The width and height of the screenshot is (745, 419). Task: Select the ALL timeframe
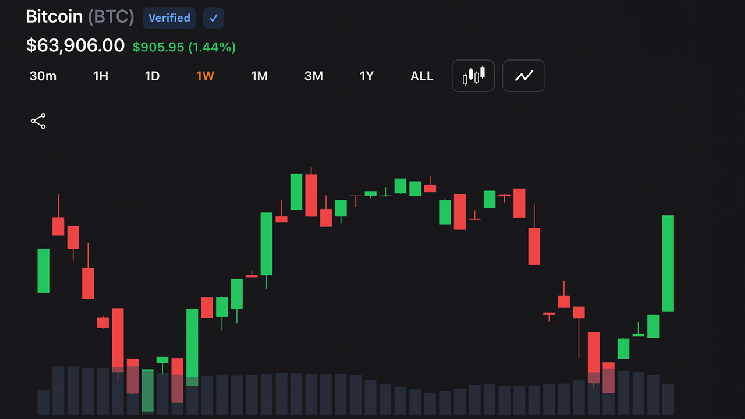coord(422,76)
